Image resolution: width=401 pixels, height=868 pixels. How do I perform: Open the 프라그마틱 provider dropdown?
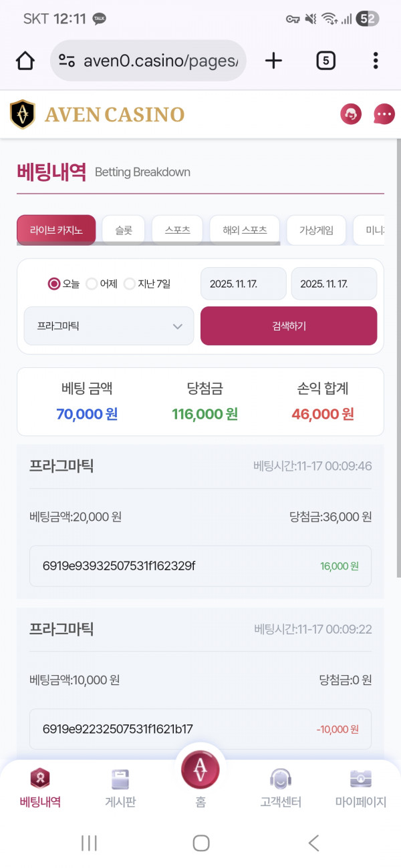pos(108,326)
